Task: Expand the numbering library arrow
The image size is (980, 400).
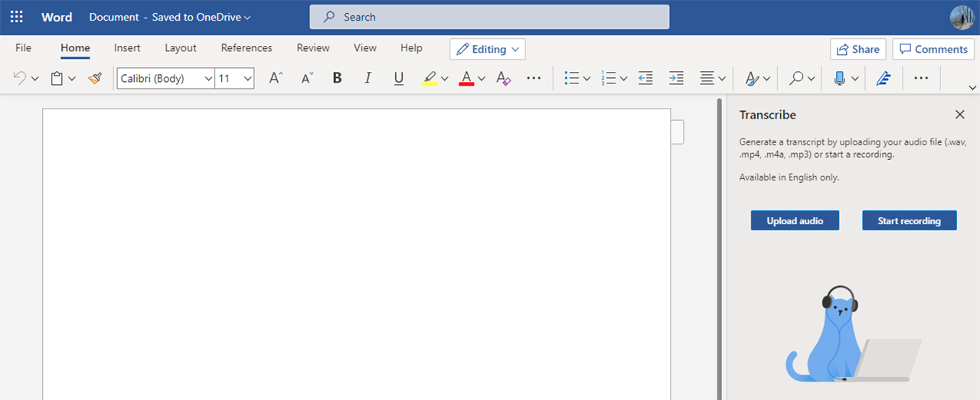Action: pos(624,79)
